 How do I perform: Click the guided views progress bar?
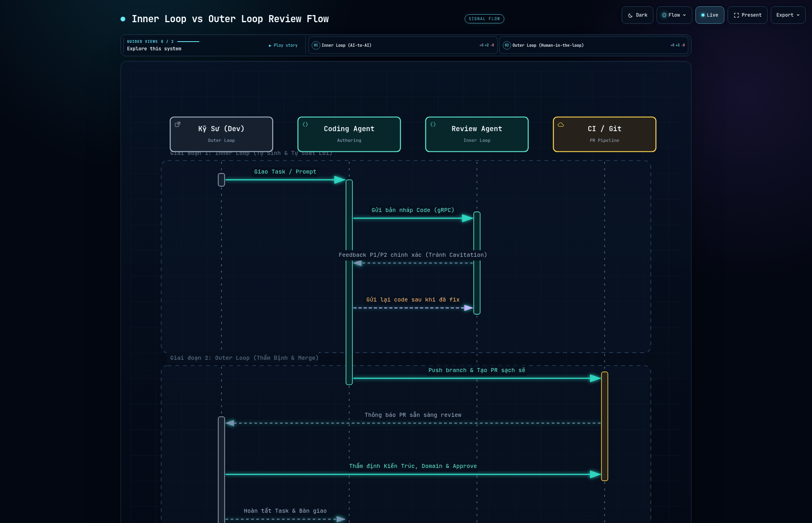click(x=188, y=42)
